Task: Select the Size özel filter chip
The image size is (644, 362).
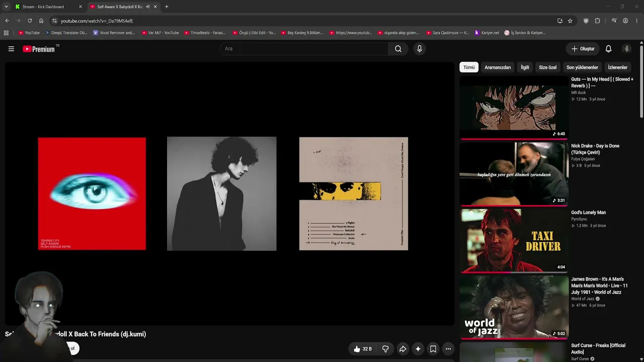Action: [x=548, y=67]
